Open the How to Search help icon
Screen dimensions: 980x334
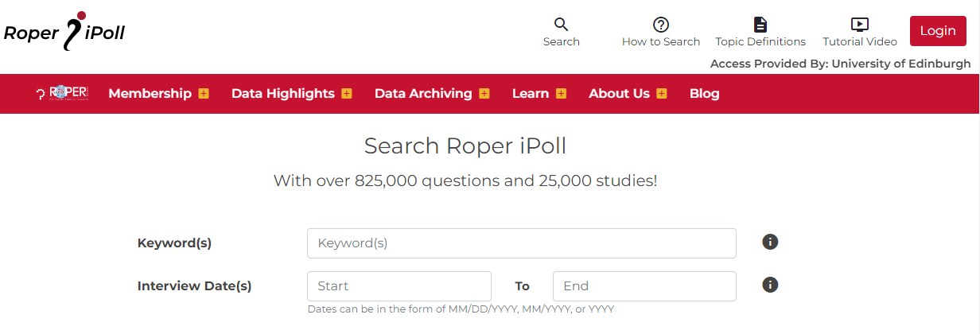pyautogui.click(x=661, y=25)
